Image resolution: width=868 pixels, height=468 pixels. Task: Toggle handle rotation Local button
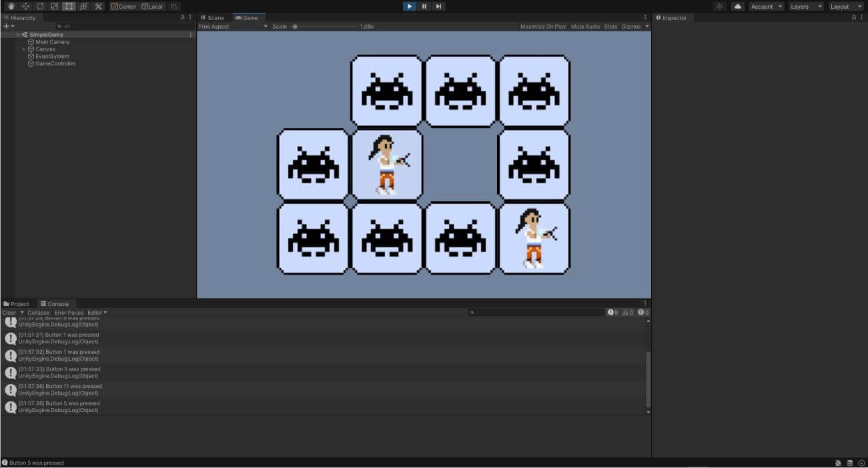(x=152, y=6)
